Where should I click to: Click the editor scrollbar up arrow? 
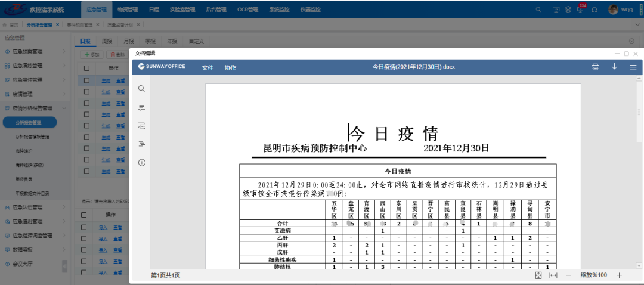639,78
